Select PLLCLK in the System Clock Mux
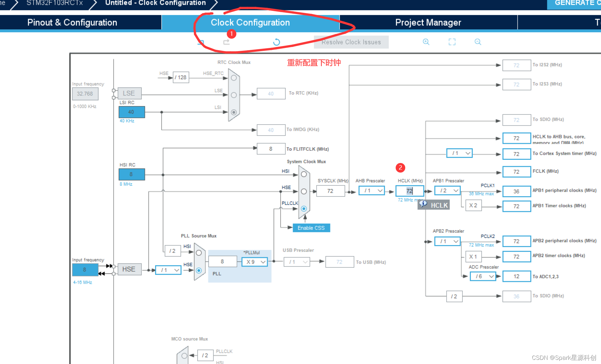Image resolution: width=601 pixels, height=364 pixels. pos(304,208)
